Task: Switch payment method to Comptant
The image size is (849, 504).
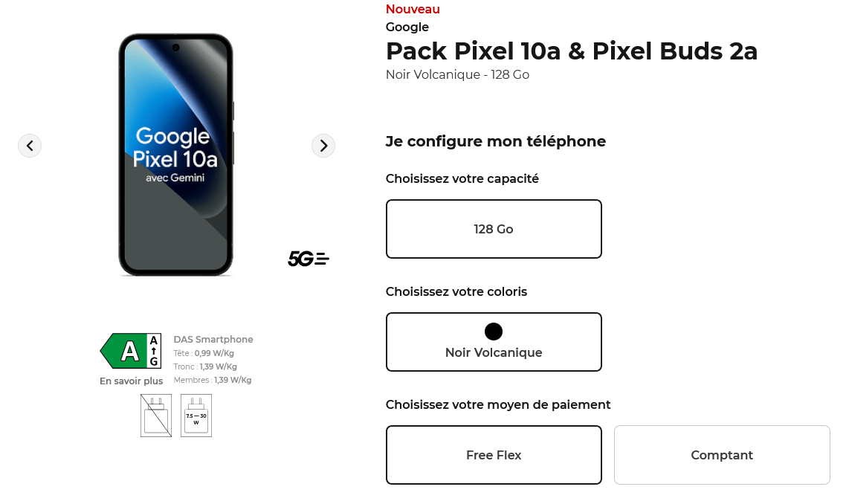Action: (721, 455)
